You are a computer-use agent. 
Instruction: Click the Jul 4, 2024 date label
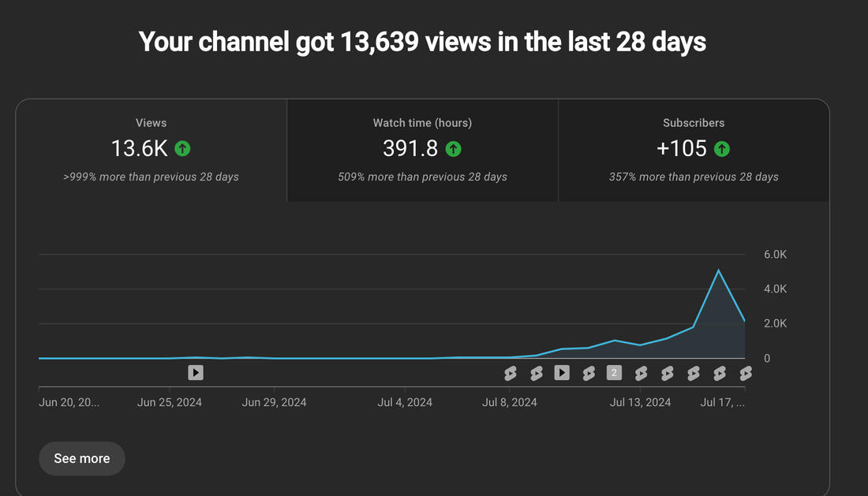(x=405, y=402)
